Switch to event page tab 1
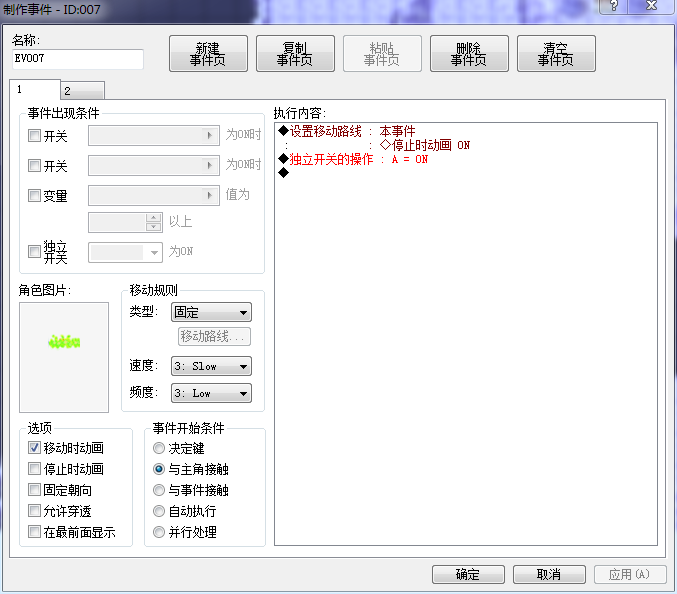 [35, 89]
